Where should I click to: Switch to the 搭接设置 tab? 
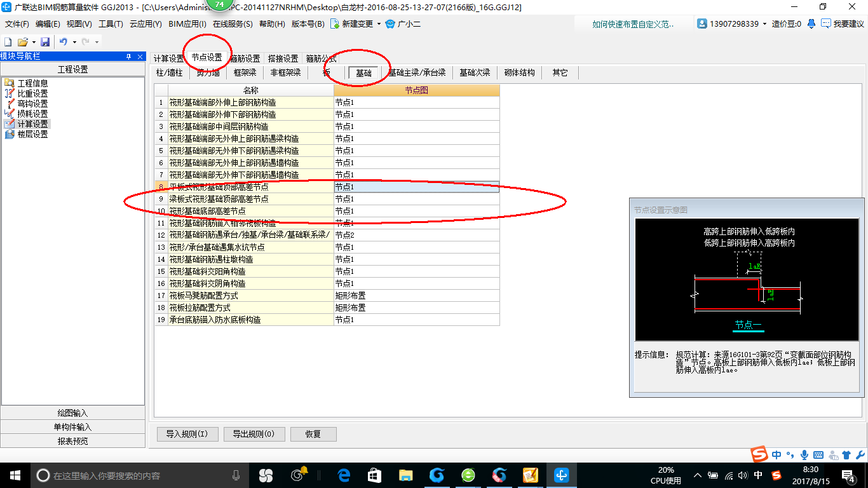tap(283, 58)
